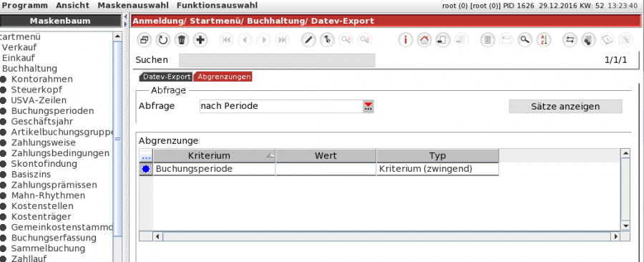Open the Abfrage dropdown arrow

tap(369, 107)
